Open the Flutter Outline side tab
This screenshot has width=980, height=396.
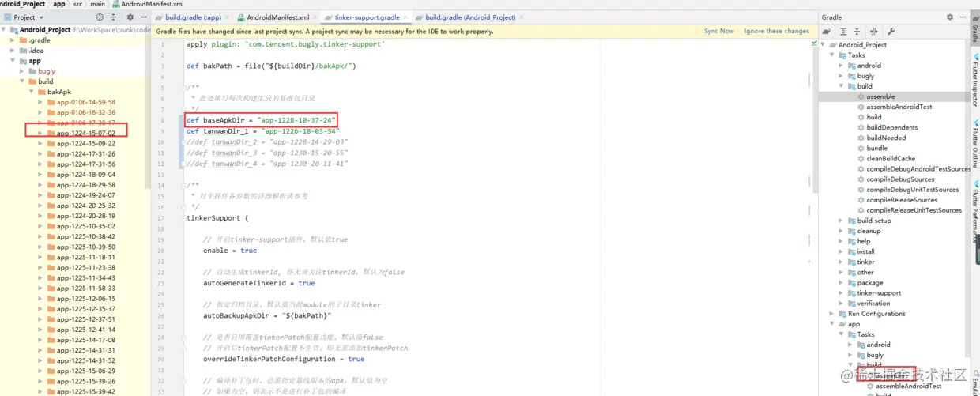(975, 143)
